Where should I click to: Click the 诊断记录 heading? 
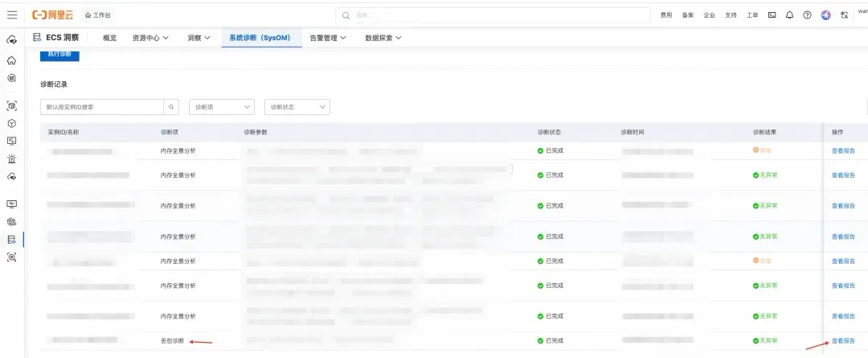pyautogui.click(x=54, y=84)
